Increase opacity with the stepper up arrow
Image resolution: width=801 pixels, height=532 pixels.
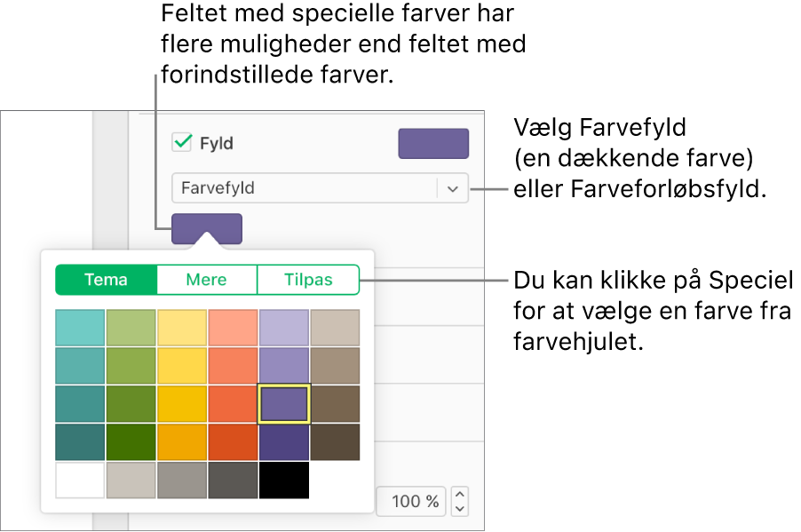pos(460,494)
